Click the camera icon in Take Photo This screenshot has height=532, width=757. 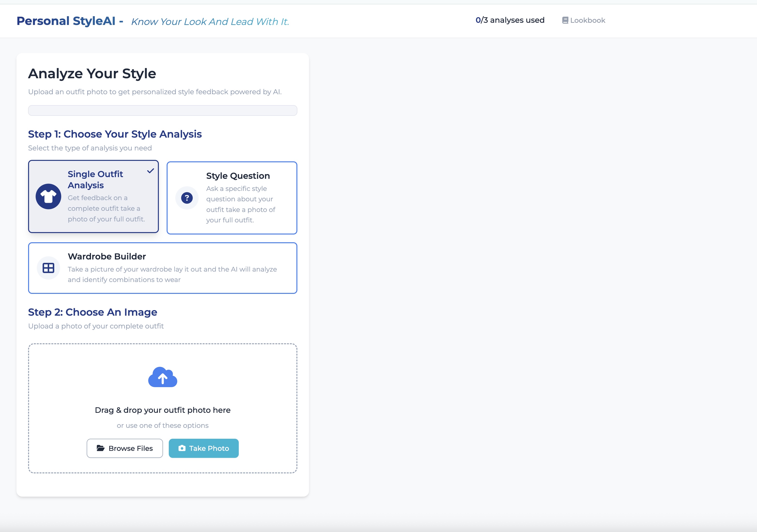click(x=182, y=448)
